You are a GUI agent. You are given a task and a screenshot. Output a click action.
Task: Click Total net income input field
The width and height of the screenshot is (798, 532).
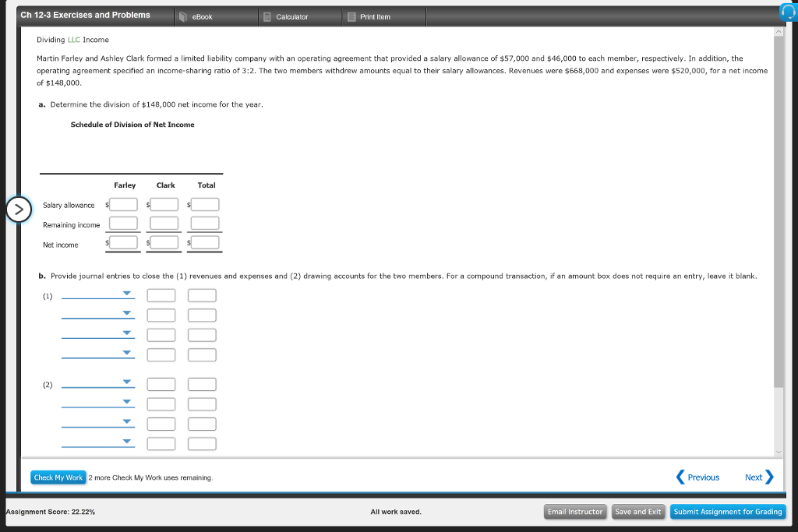[205, 242]
